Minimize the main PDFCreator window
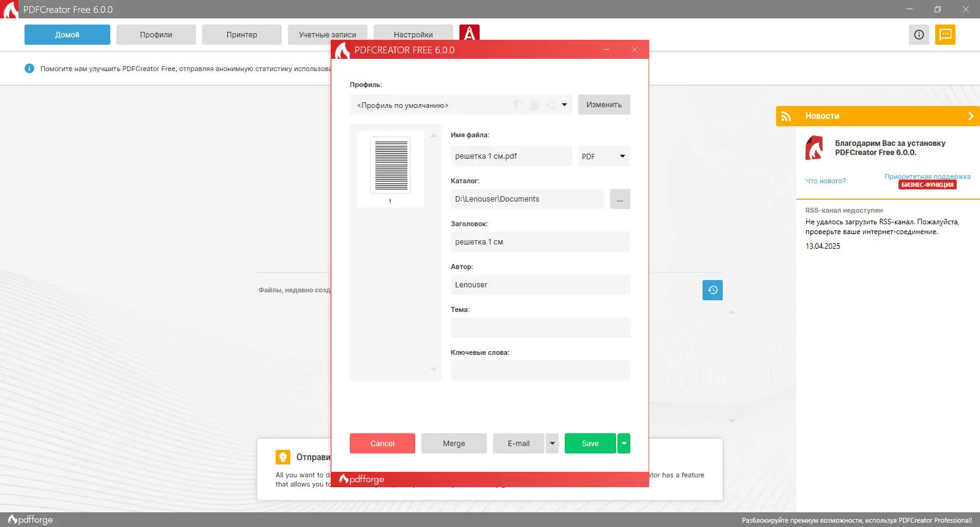980x527 pixels. pos(910,9)
